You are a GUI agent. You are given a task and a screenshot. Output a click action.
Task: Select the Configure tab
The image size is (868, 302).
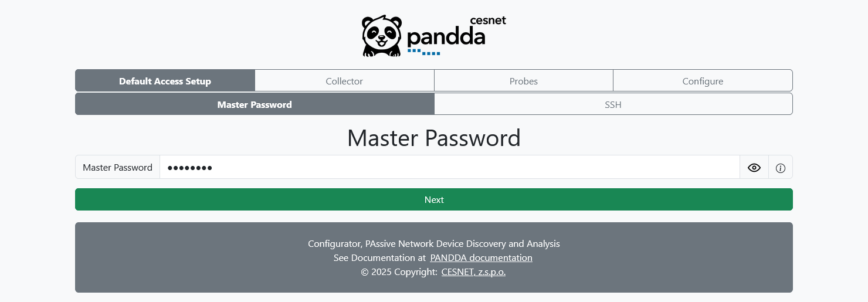point(703,81)
